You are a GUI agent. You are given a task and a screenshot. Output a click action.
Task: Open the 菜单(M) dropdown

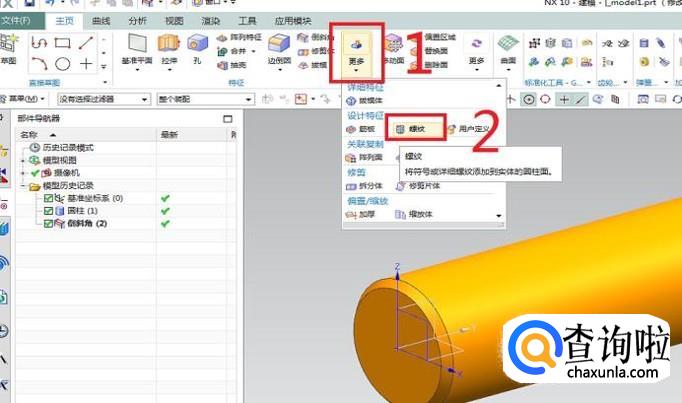[23, 99]
